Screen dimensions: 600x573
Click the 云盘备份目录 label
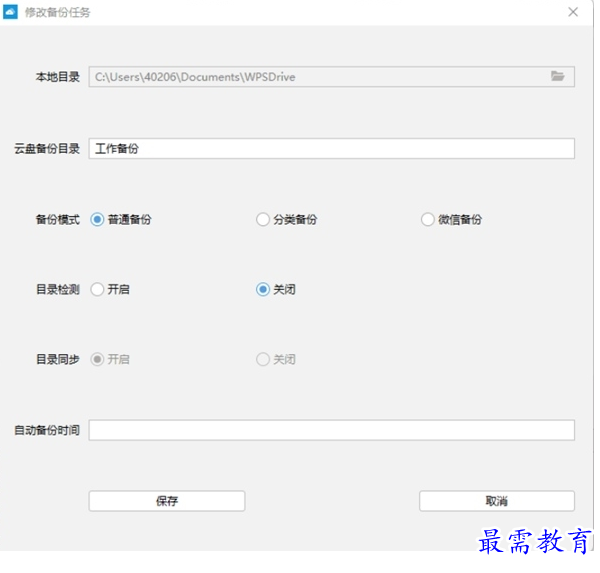pos(47,149)
